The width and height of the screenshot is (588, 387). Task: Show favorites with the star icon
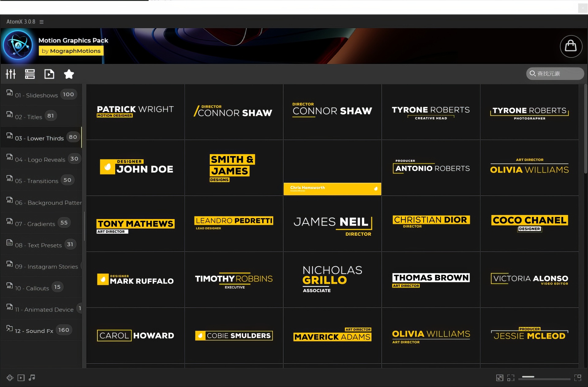click(x=69, y=74)
